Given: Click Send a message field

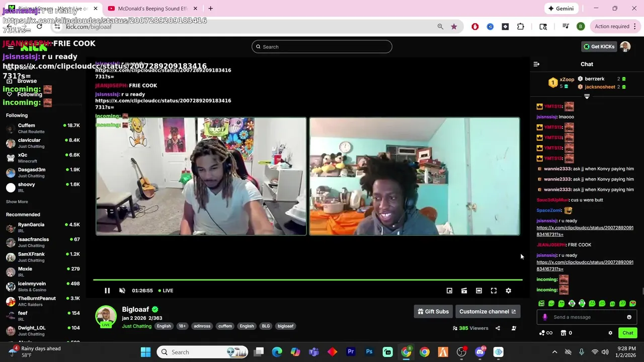Looking at the screenshot, I should pos(587,317).
